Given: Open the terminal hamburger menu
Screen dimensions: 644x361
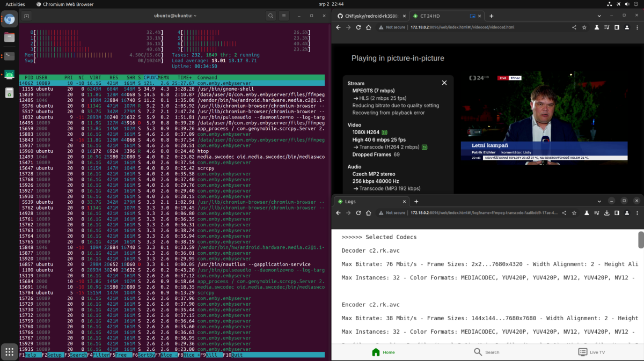Looking at the screenshot, I should point(284,16).
